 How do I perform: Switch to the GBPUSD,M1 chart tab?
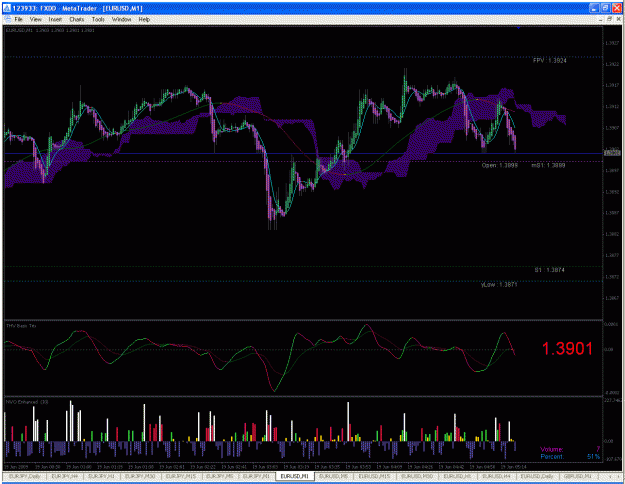point(578,476)
